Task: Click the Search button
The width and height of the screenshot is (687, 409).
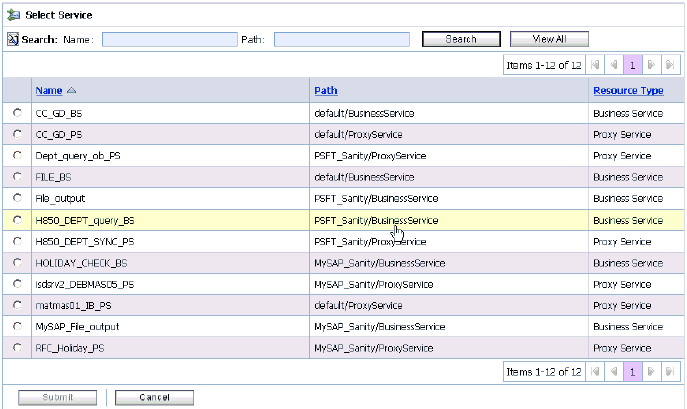Action: pyautogui.click(x=461, y=39)
